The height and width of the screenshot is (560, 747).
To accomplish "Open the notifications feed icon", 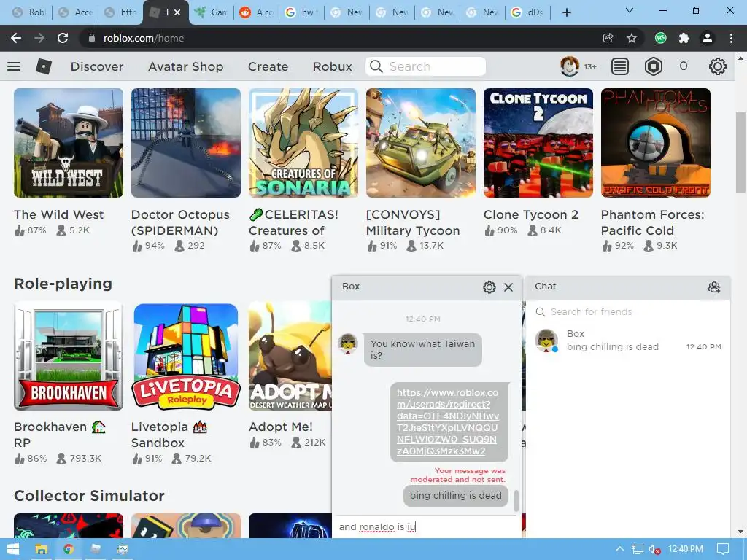I will coord(619,66).
